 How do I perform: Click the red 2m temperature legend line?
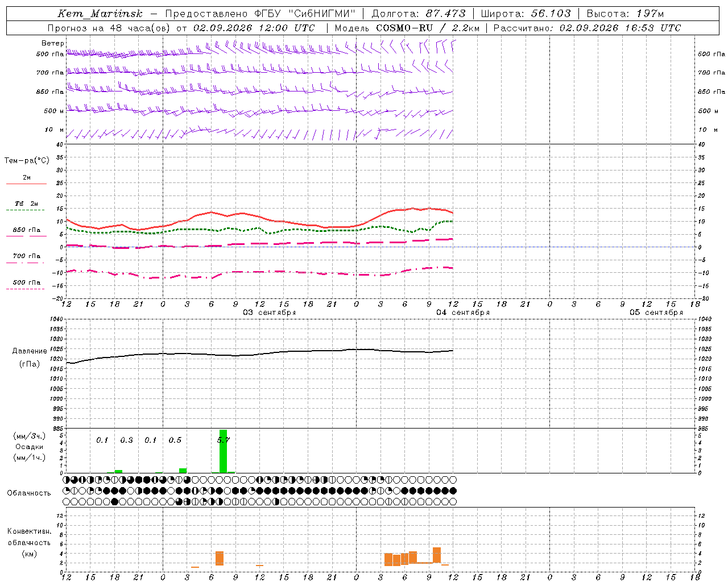tap(26, 184)
